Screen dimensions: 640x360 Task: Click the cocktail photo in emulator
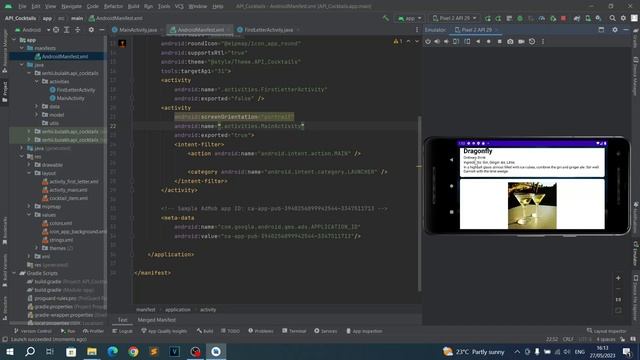coord(532,205)
